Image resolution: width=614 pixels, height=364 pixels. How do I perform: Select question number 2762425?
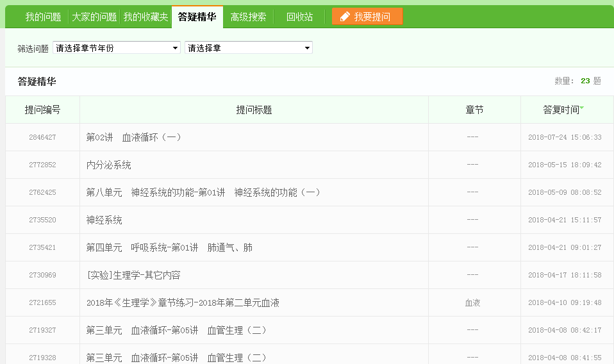pyautogui.click(x=42, y=193)
